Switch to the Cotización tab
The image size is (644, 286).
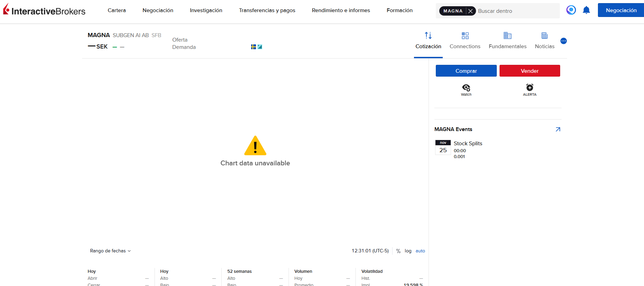coord(428,41)
